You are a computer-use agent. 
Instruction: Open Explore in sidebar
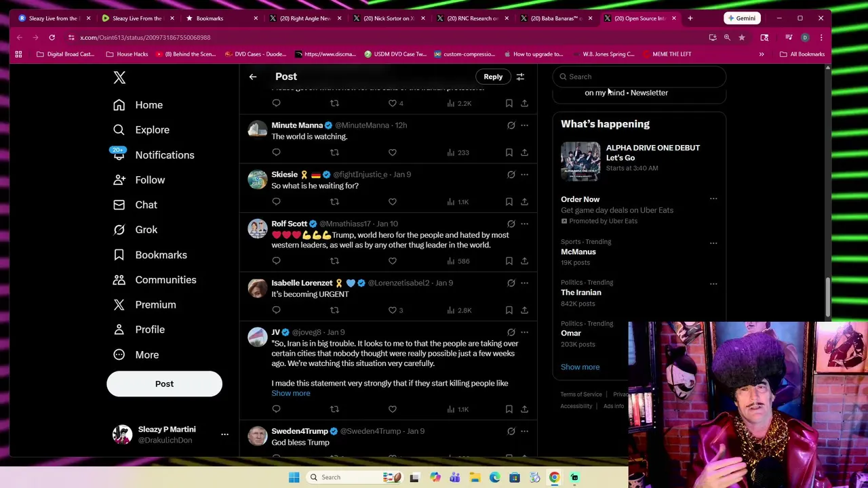142,130
